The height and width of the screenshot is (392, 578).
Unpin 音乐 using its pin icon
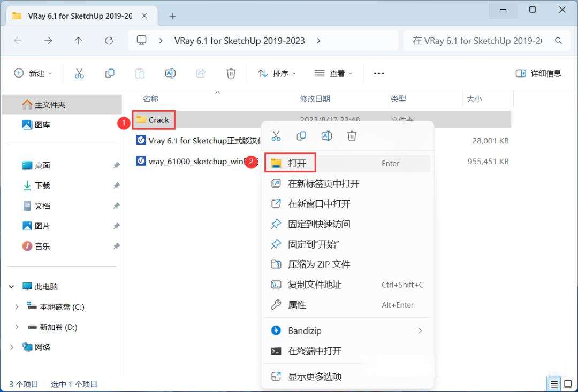117,246
